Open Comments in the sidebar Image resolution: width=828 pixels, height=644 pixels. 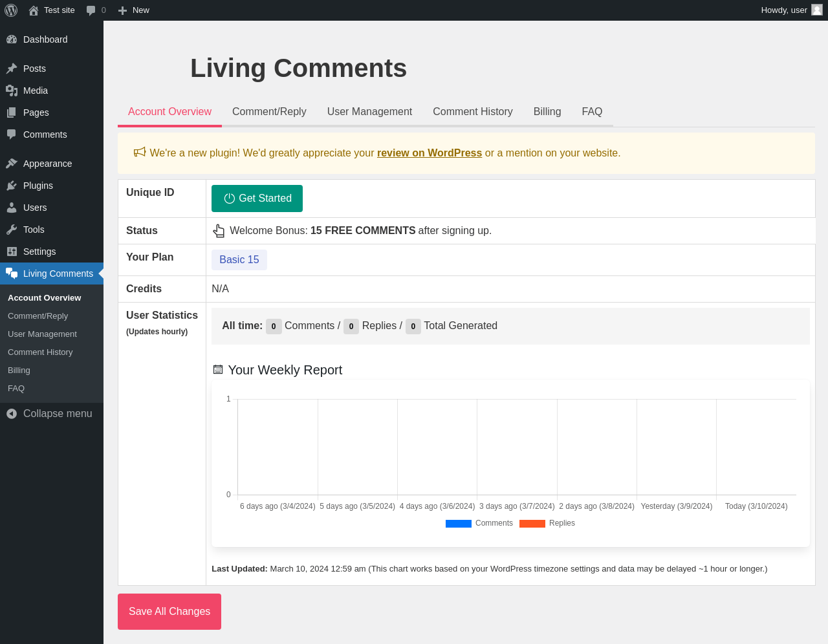tap(52, 134)
